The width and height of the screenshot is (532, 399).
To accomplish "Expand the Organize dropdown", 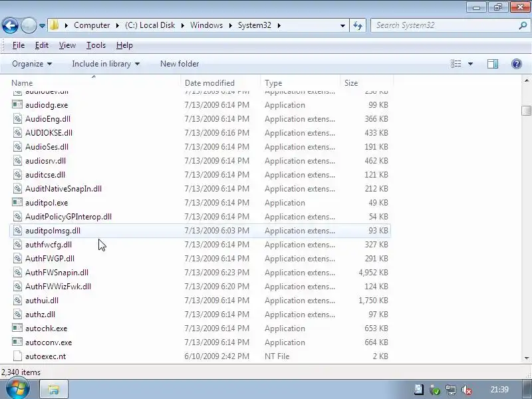I will (x=32, y=64).
